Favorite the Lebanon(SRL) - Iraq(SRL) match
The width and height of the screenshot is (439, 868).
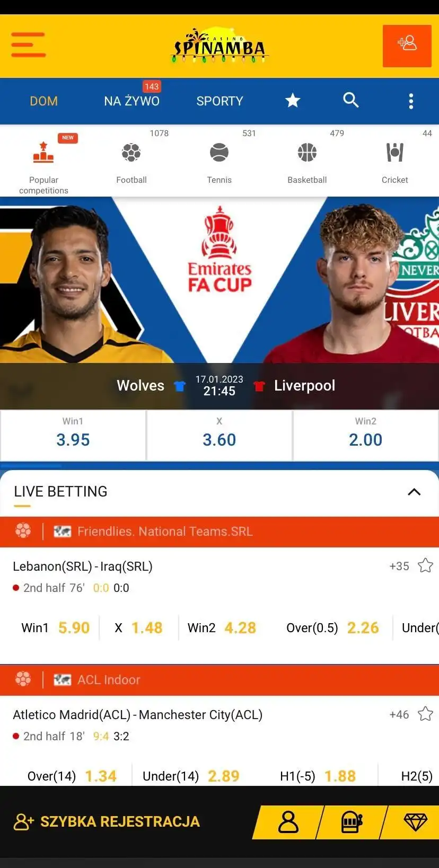click(x=425, y=565)
